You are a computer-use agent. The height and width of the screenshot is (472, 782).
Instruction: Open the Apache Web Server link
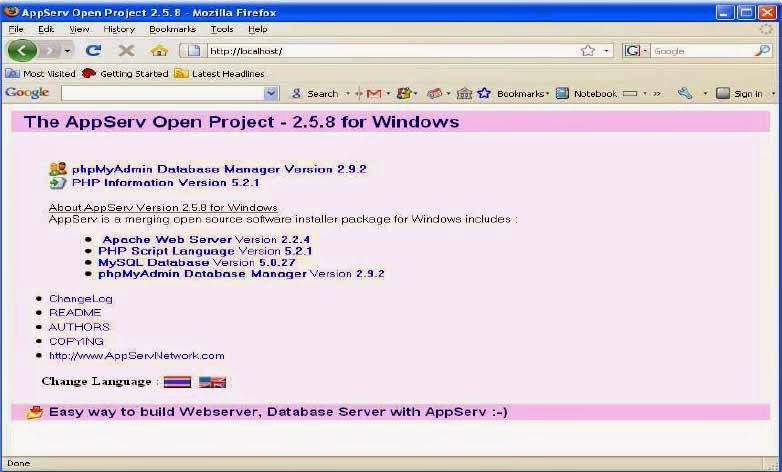pos(167,239)
